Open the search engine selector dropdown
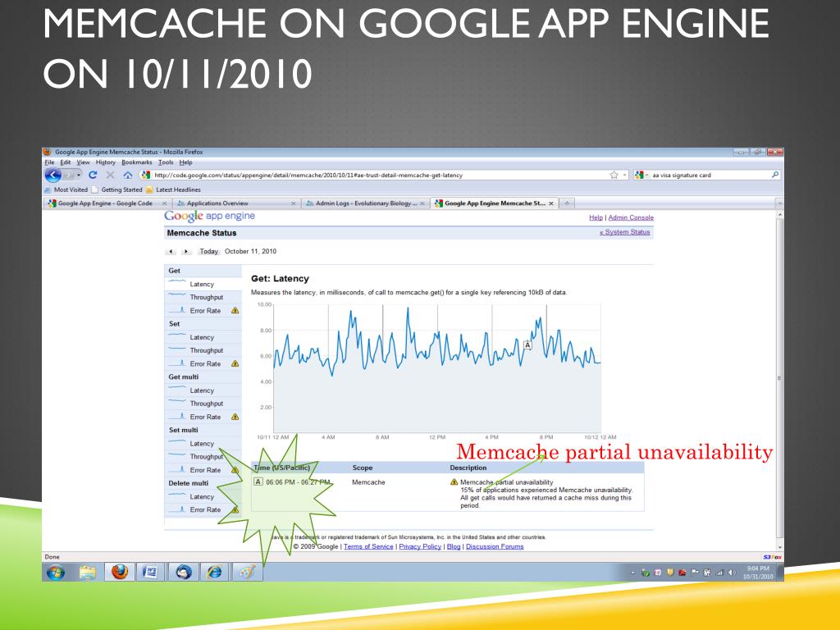This screenshot has height=630, width=840. click(641, 176)
